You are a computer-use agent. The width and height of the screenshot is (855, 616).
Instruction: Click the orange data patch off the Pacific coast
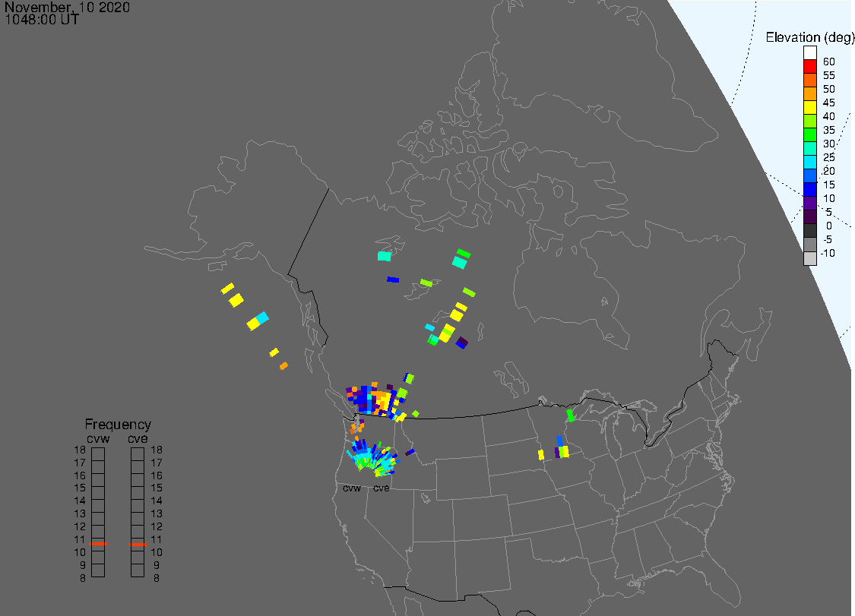pos(283,366)
